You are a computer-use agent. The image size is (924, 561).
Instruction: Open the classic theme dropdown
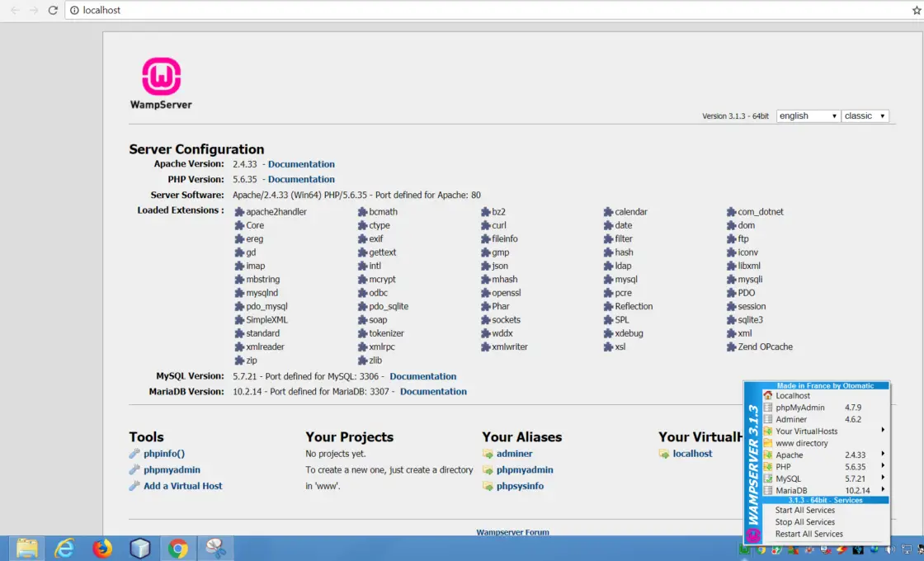(865, 116)
